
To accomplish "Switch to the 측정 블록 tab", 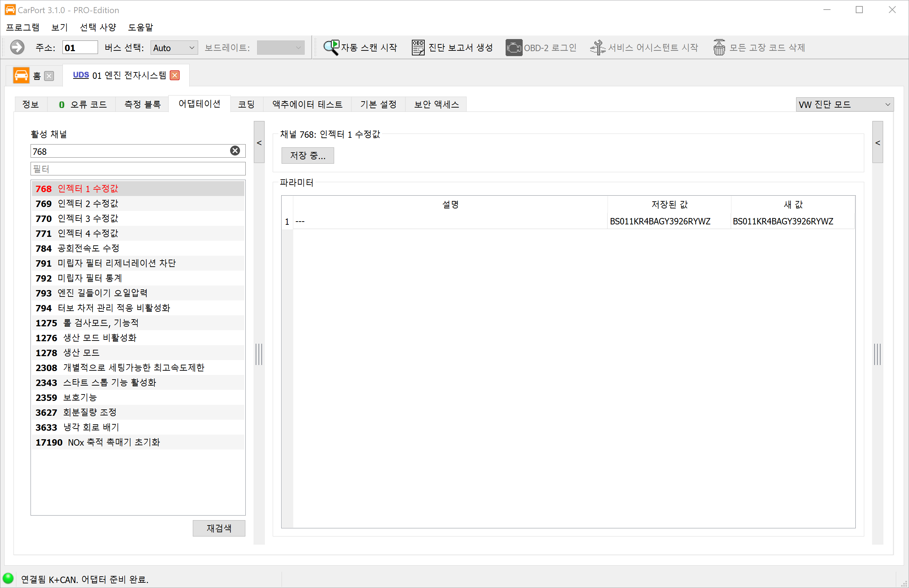I will (142, 104).
